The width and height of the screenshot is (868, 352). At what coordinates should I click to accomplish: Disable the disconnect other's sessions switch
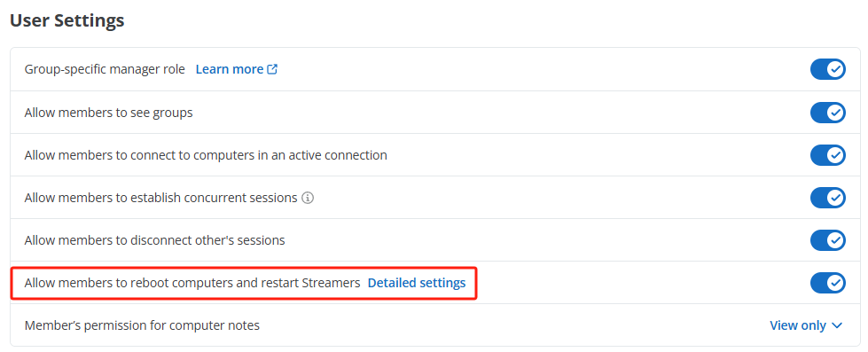[x=827, y=240]
